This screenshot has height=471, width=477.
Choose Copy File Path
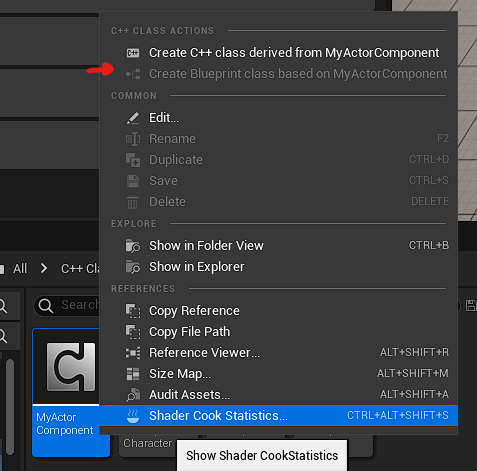pos(279,332)
